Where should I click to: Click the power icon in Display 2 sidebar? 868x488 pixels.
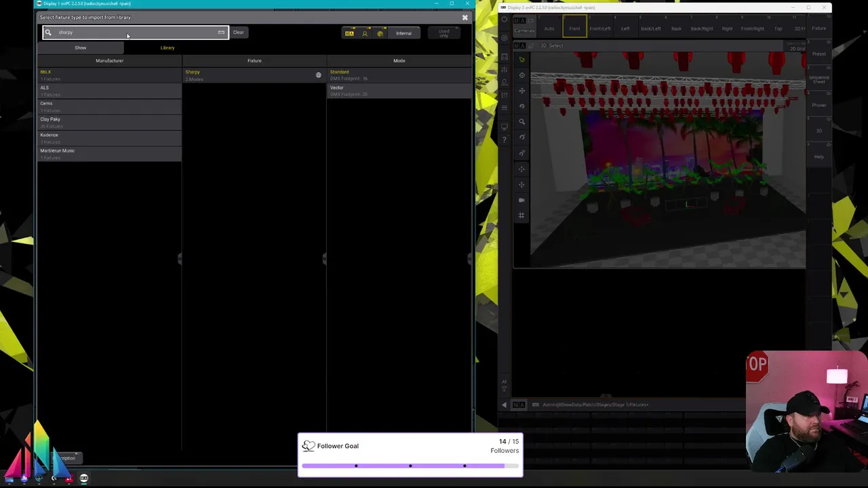point(504,20)
